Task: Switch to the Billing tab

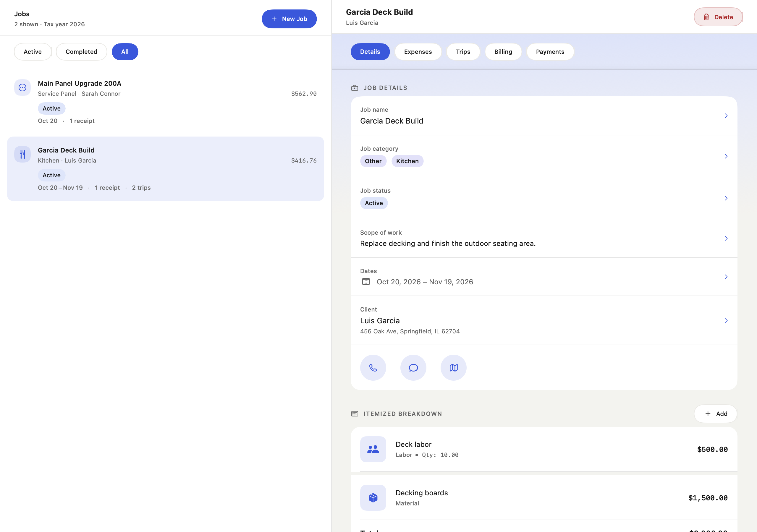Action: [503, 52]
